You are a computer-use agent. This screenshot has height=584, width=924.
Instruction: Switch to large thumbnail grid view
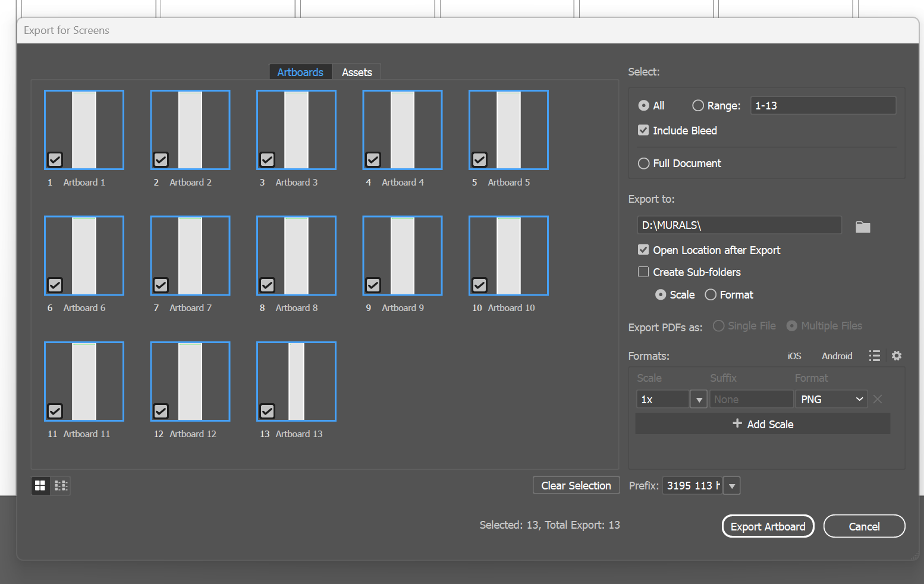40,486
